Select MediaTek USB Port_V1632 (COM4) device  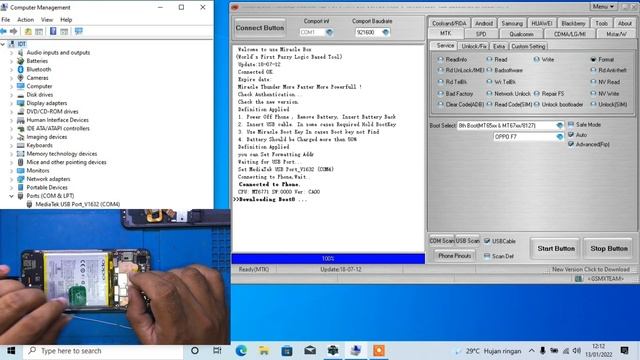[78, 204]
